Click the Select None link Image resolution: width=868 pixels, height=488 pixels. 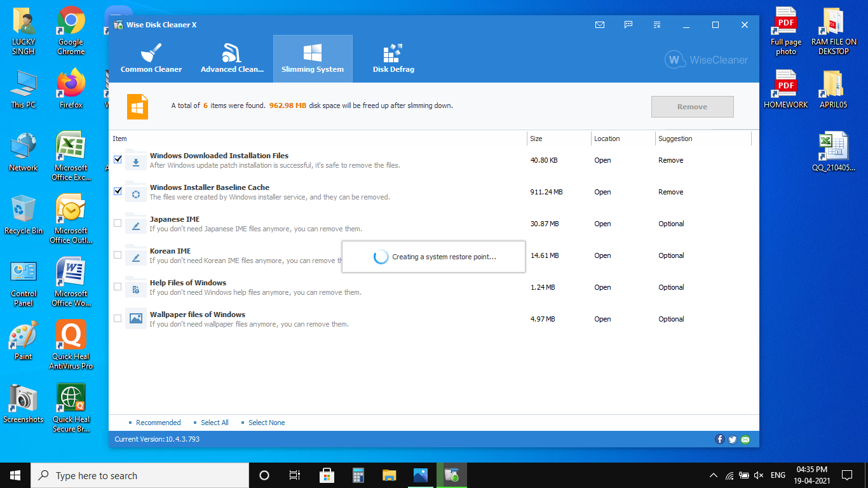click(x=267, y=423)
